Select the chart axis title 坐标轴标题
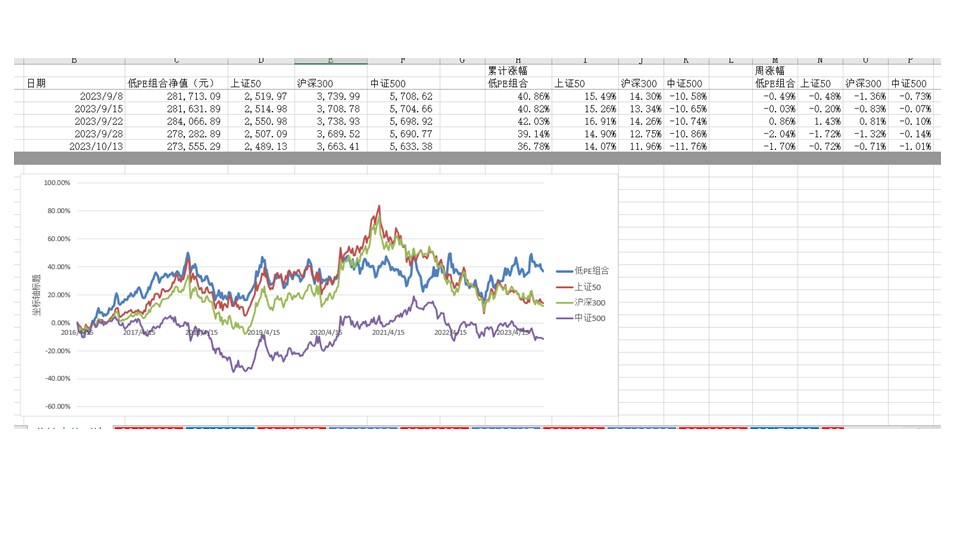 (37, 295)
